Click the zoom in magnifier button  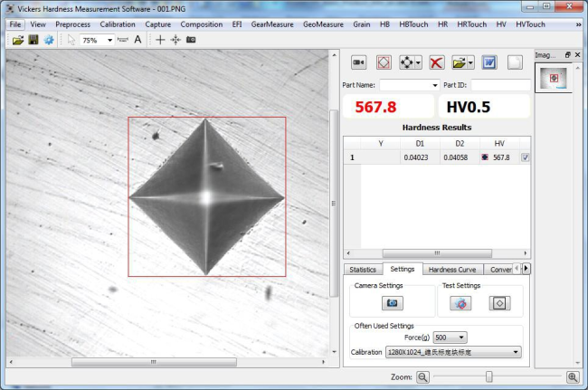pyautogui.click(x=573, y=376)
